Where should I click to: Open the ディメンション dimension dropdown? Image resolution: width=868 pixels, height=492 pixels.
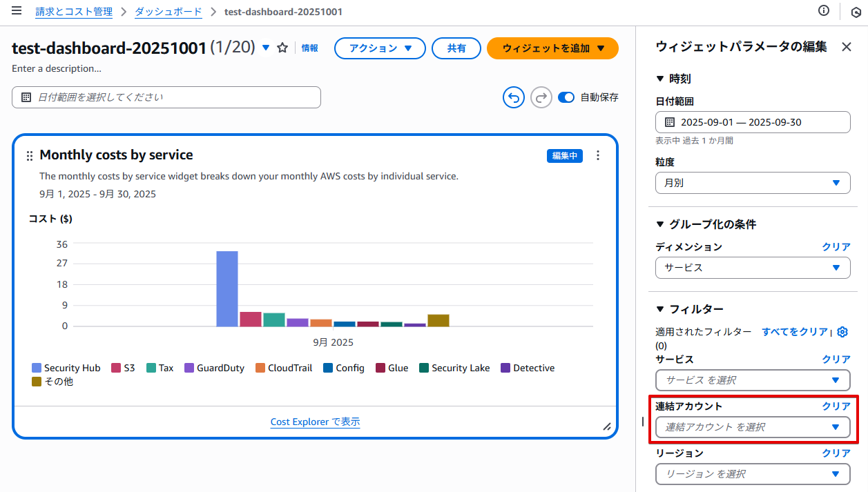[753, 268]
